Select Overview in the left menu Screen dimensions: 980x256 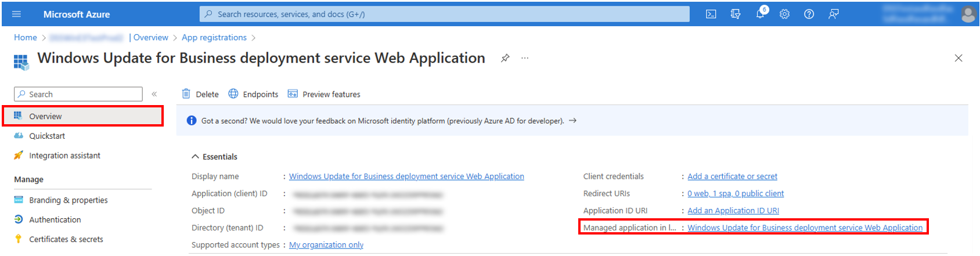[x=82, y=116]
